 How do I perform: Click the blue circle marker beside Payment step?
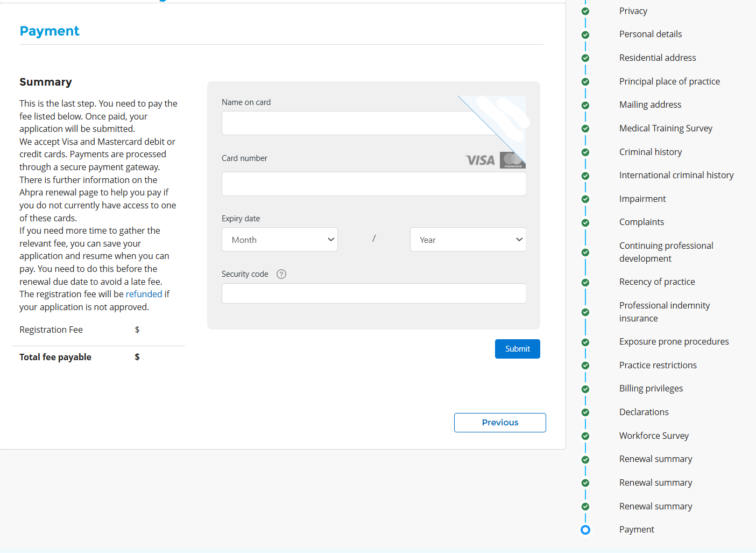[585, 530]
